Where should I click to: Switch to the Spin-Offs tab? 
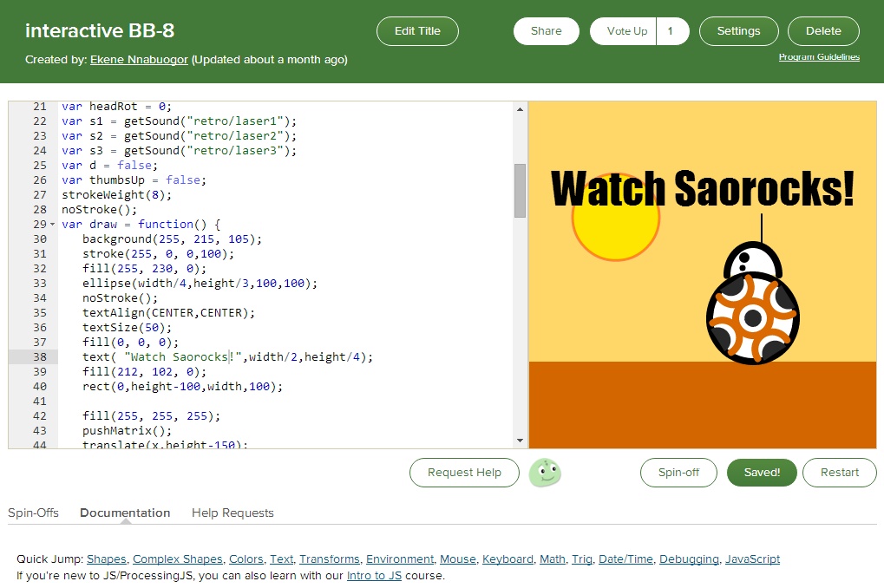[33, 513]
